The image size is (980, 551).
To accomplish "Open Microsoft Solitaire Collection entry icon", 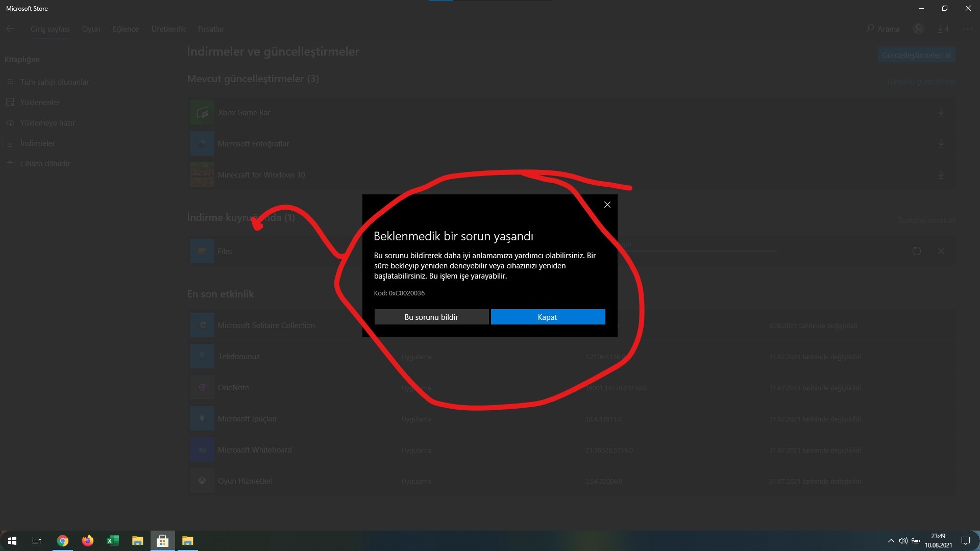I will point(202,325).
